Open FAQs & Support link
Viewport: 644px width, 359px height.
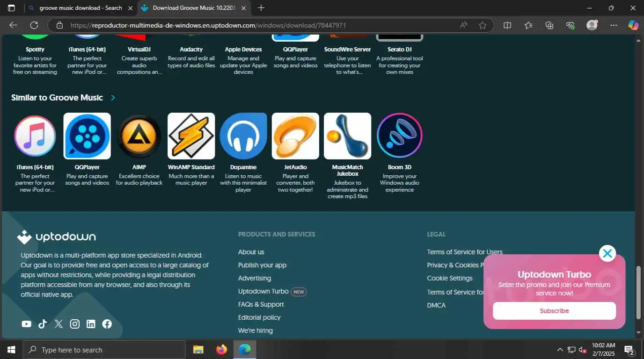pos(261,304)
